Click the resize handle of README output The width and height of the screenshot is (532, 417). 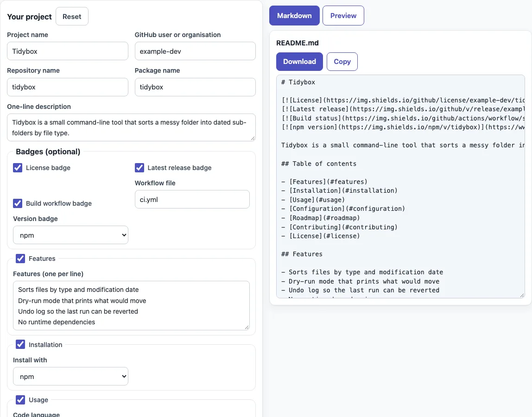point(522,295)
